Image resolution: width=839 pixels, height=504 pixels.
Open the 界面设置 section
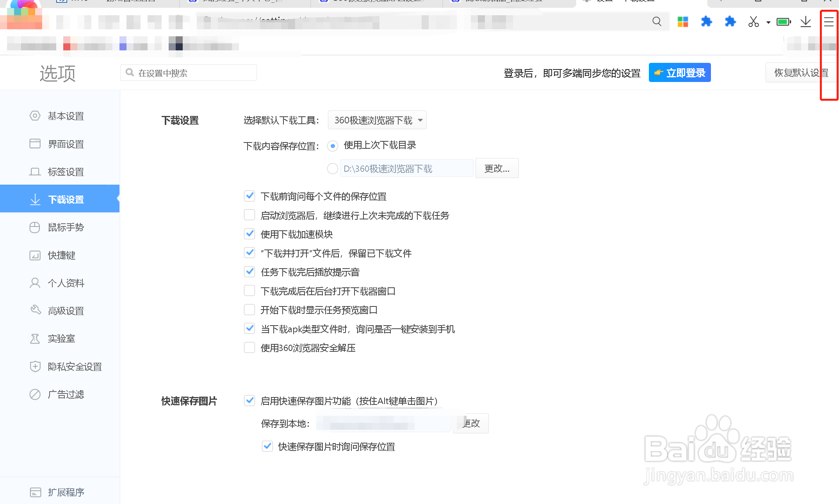[66, 144]
